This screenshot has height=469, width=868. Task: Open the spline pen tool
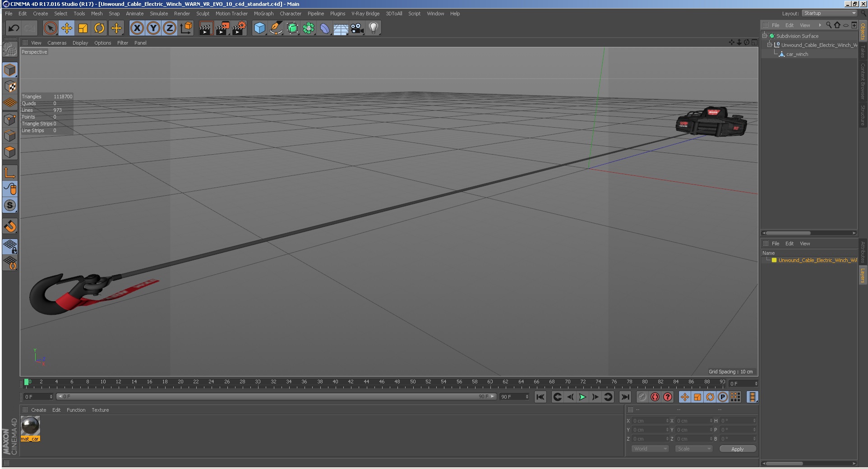click(276, 28)
